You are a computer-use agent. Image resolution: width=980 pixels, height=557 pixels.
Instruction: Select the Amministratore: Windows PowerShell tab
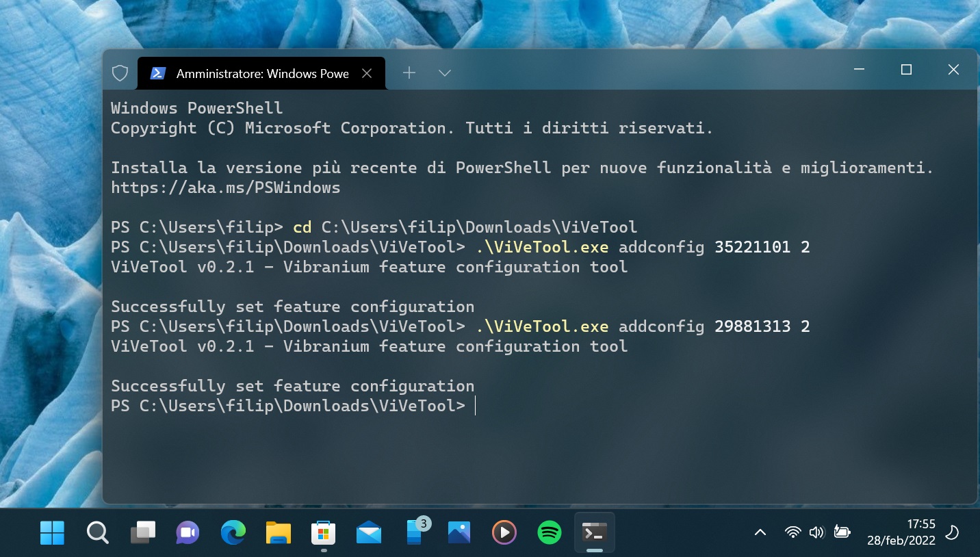261,73
